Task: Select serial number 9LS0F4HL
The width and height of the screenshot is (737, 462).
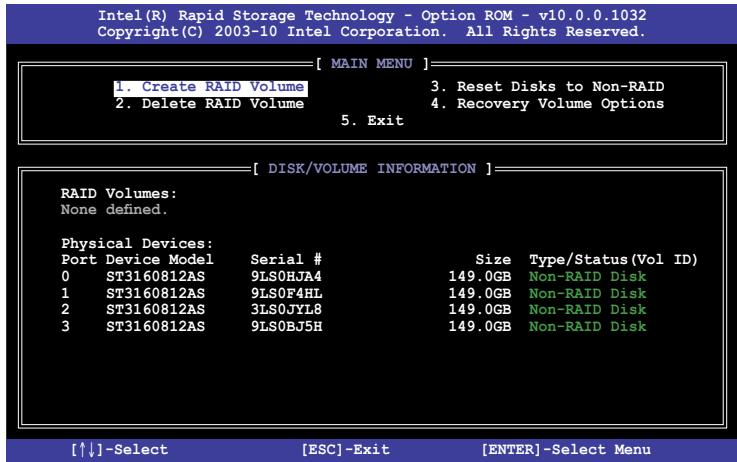Action: click(287, 294)
